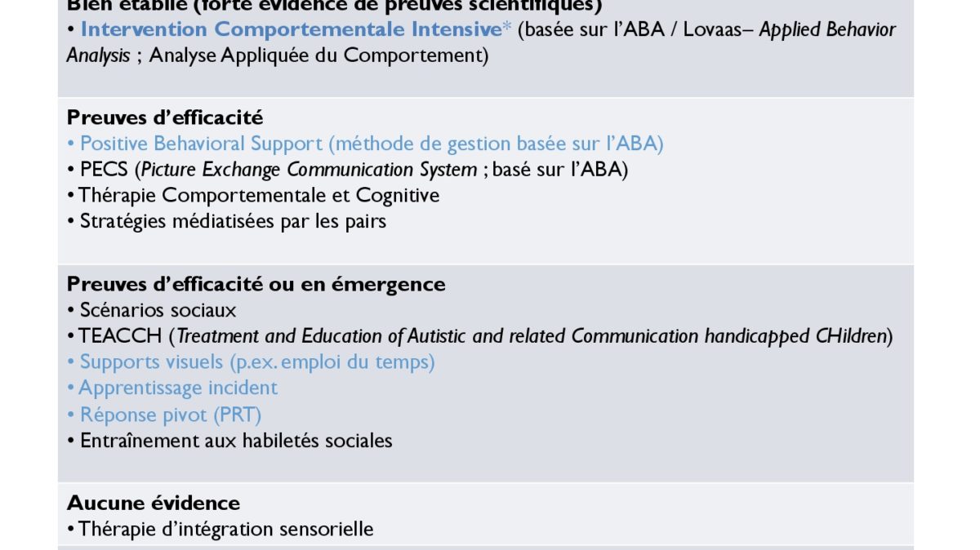Screen dimensions: 980x550
Task: Click the italic Applied Behavior Analysis text
Action: tap(482, 43)
